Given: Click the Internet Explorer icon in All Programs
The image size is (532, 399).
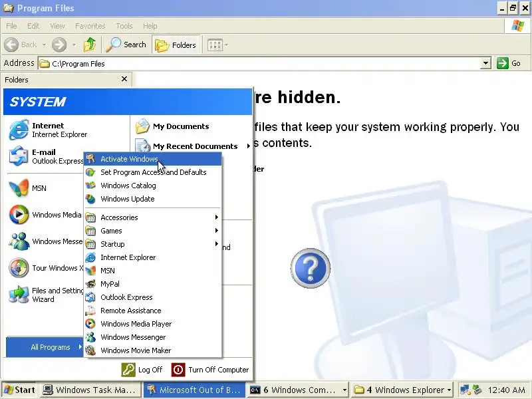Looking at the screenshot, I should click(90, 257).
